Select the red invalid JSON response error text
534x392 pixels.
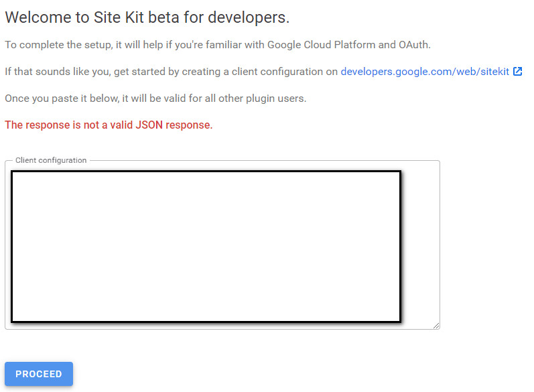pos(109,125)
